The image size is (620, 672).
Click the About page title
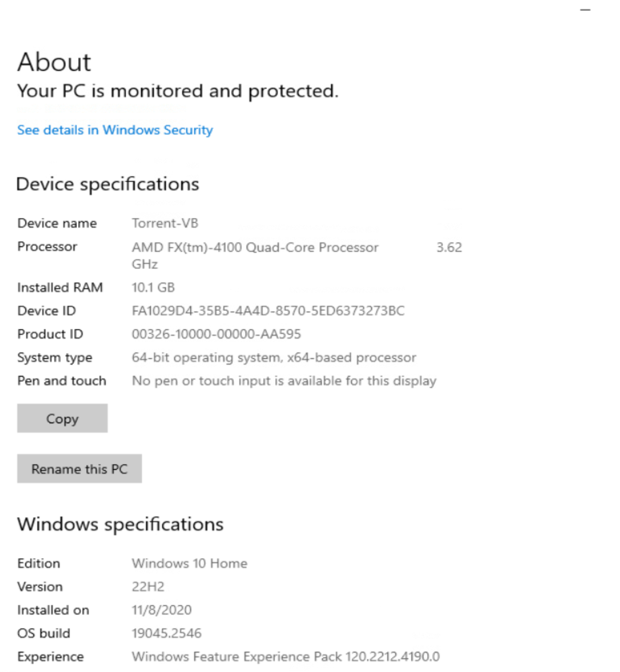tap(54, 62)
